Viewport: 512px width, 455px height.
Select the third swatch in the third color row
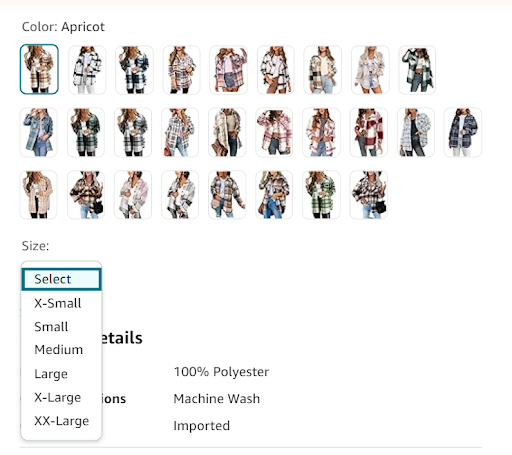tap(133, 195)
